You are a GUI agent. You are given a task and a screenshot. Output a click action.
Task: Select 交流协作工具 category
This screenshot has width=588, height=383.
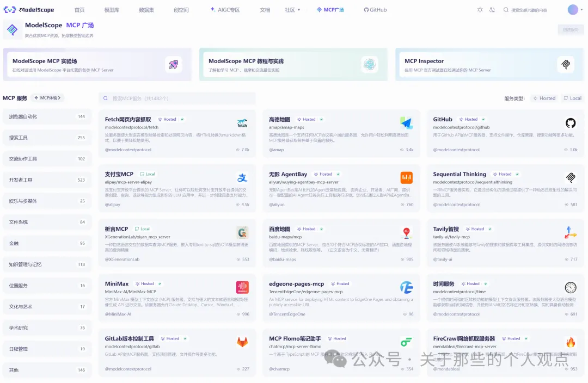[47, 159]
